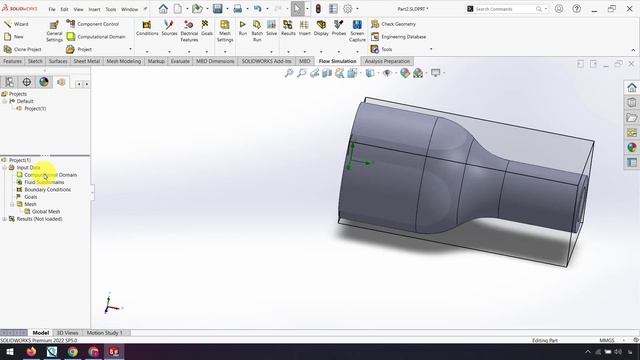Open the Sources tool

tap(169, 28)
